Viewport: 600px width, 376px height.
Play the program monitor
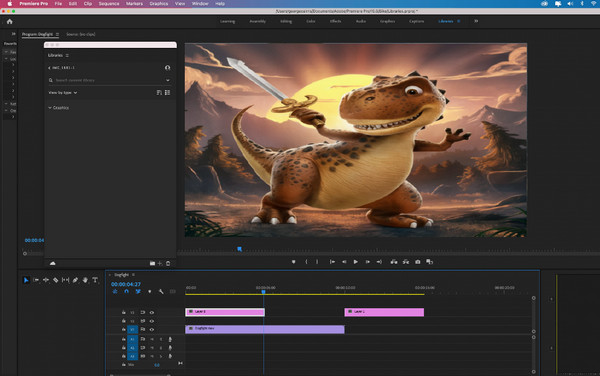pos(355,262)
